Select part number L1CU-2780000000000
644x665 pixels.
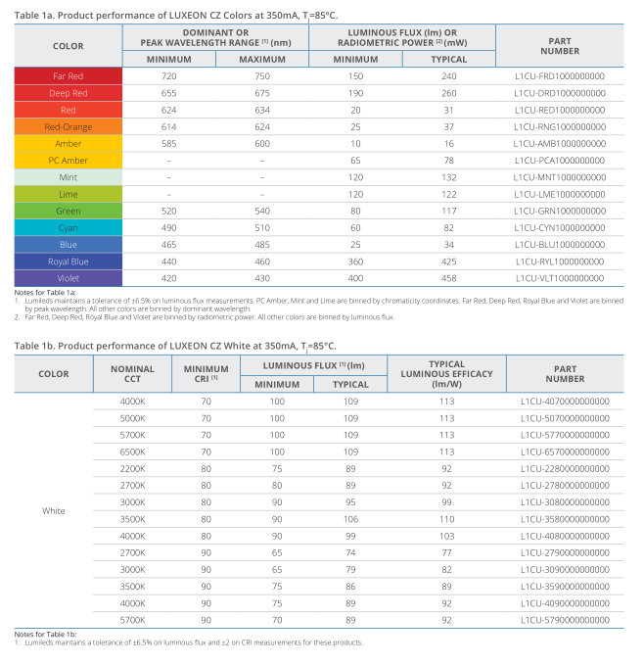pyautogui.click(x=565, y=486)
